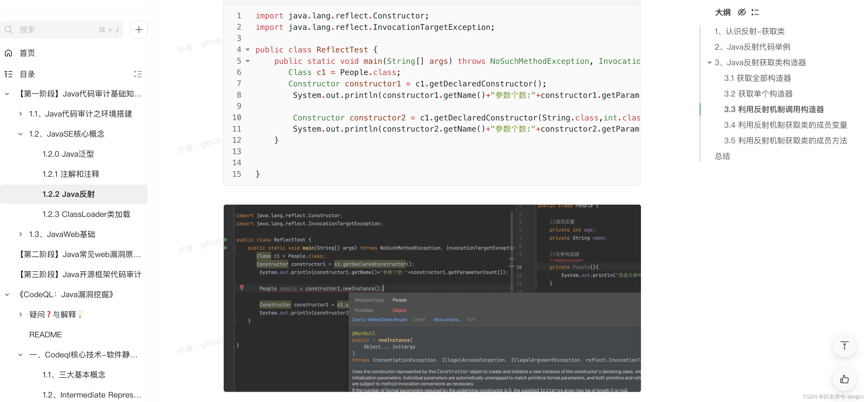Screen dimensions: 868x402
Task: Select 1.2.2 Java反射 page
Action: click(74, 194)
